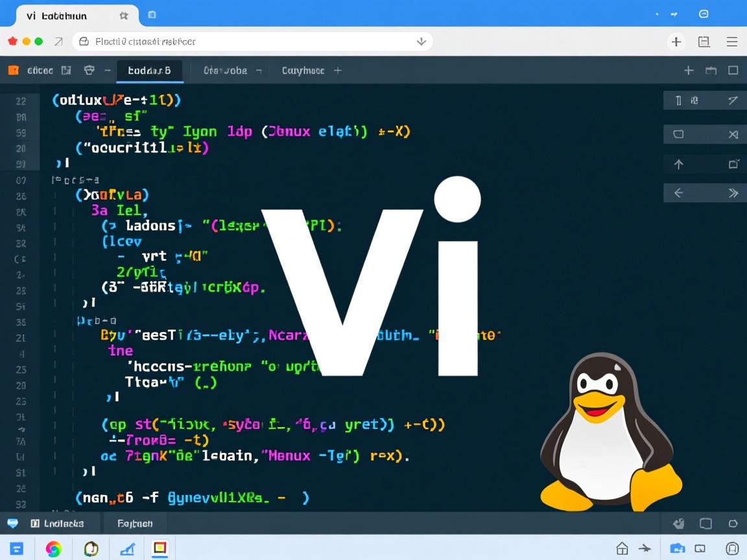Open the new-window icon in the right sidebar

click(733, 164)
